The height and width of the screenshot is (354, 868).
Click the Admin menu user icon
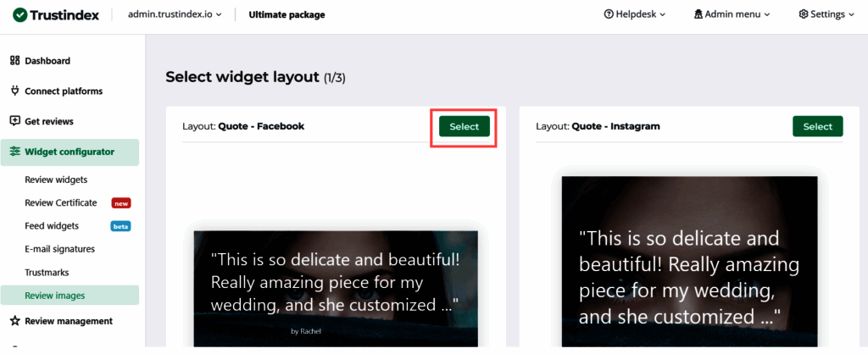click(698, 14)
